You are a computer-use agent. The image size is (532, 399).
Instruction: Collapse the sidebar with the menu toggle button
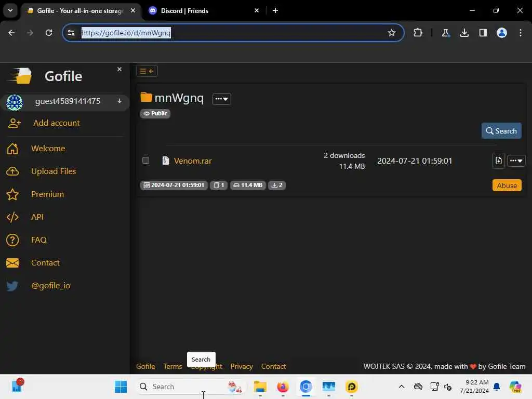(147, 71)
